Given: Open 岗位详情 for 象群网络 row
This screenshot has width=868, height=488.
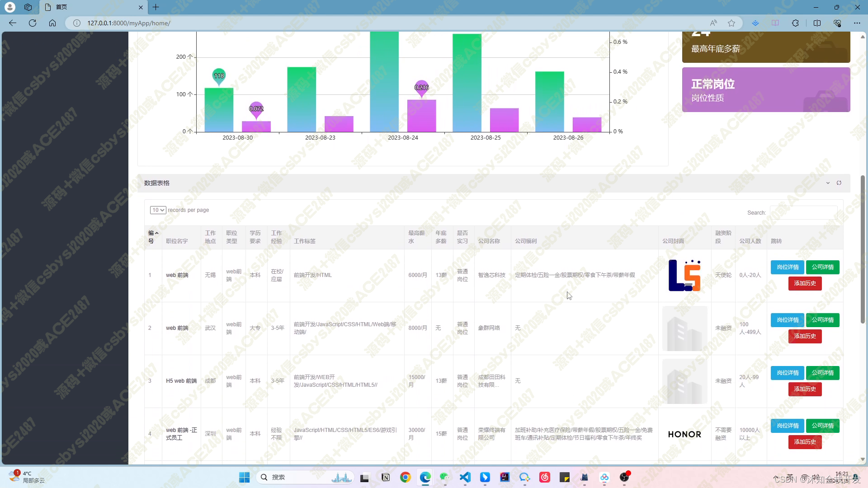Looking at the screenshot, I should (788, 320).
